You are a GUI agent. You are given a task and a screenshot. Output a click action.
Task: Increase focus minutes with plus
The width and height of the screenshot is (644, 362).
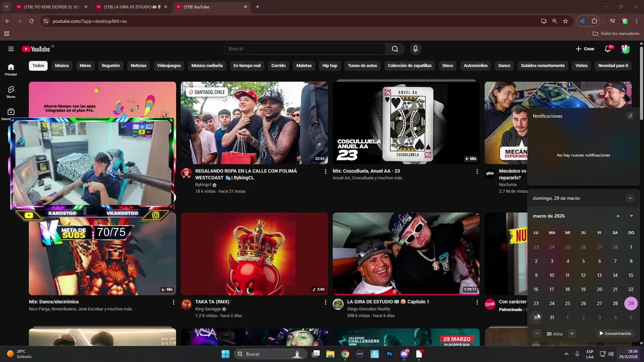[x=572, y=333]
